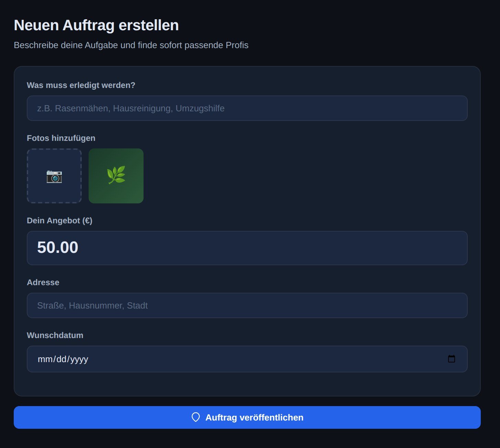Click the 'Wunschdatum' label
Viewport: 500px width, 448px height.
tap(55, 335)
